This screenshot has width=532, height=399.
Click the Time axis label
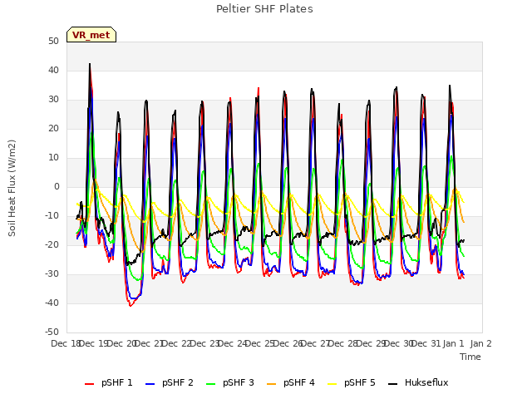(470, 357)
